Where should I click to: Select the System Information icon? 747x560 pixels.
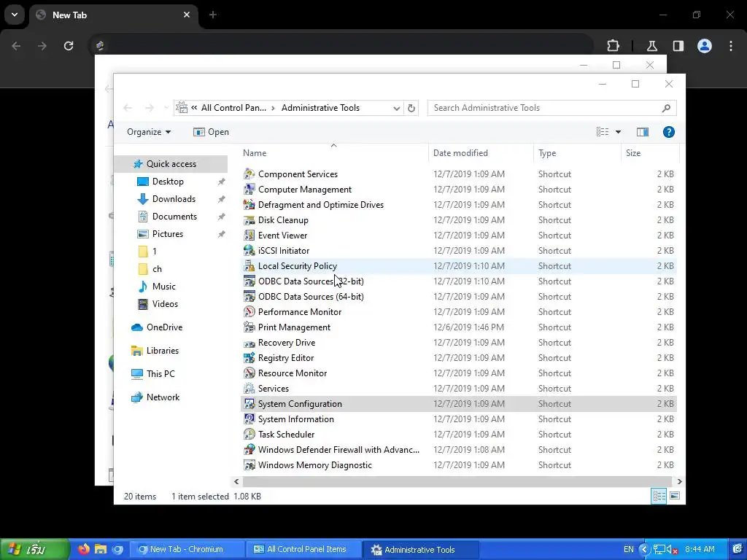[x=249, y=419]
